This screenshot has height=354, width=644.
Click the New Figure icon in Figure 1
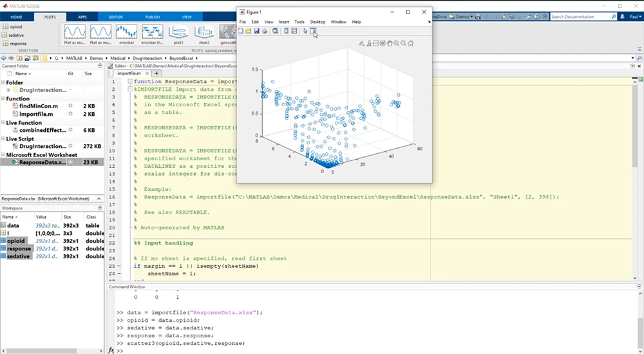(x=241, y=31)
